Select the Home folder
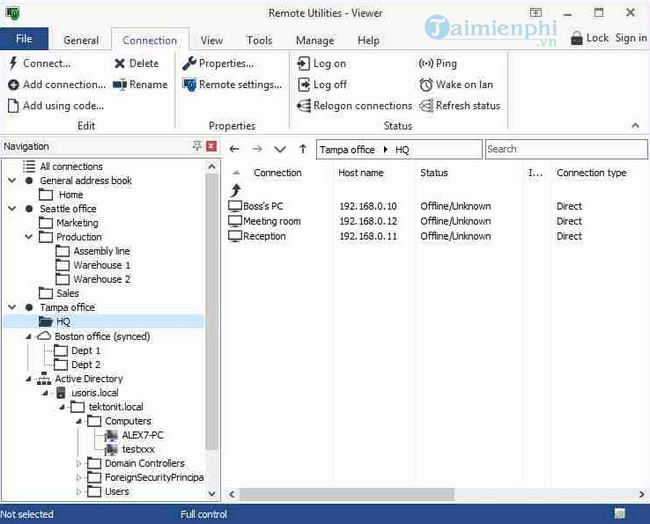650x524 pixels. pyautogui.click(x=71, y=194)
